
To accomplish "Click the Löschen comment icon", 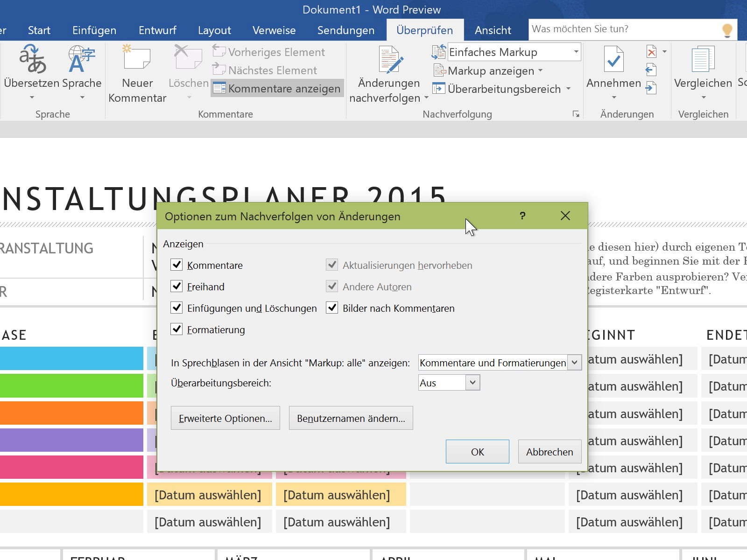I will pos(188,57).
